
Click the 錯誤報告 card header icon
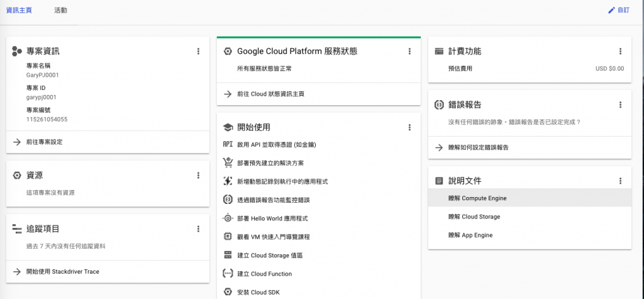440,104
